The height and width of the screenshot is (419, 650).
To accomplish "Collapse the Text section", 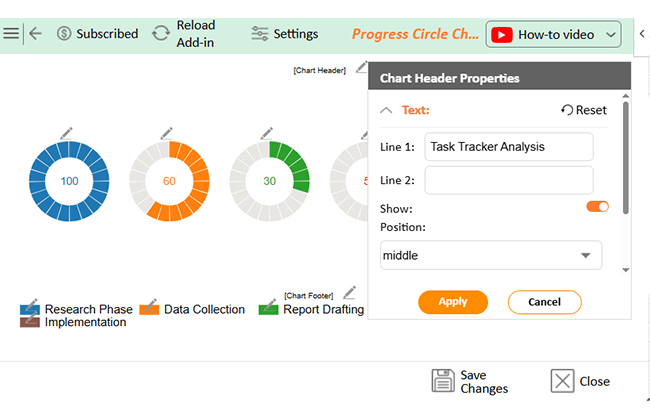I will [x=387, y=111].
